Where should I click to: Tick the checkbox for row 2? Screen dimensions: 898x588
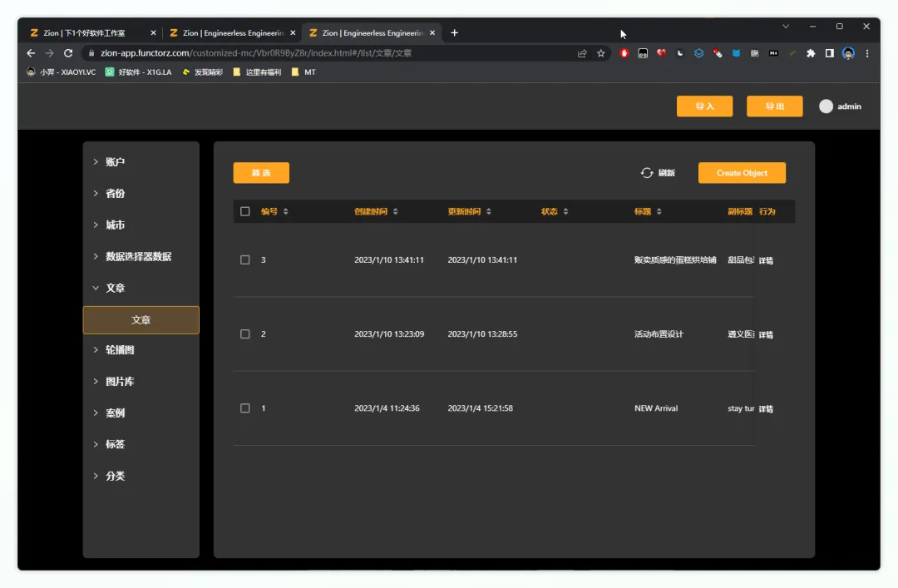click(245, 334)
